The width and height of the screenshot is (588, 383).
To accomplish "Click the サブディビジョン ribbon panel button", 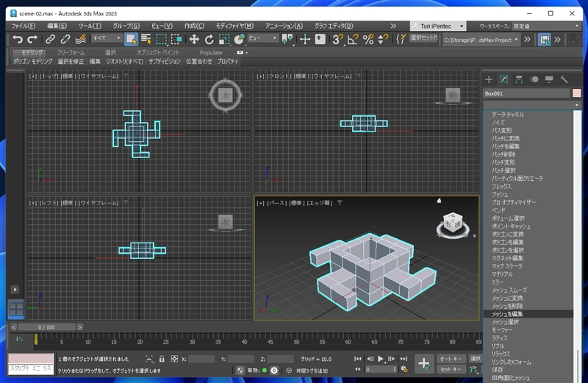I will 164,61.
